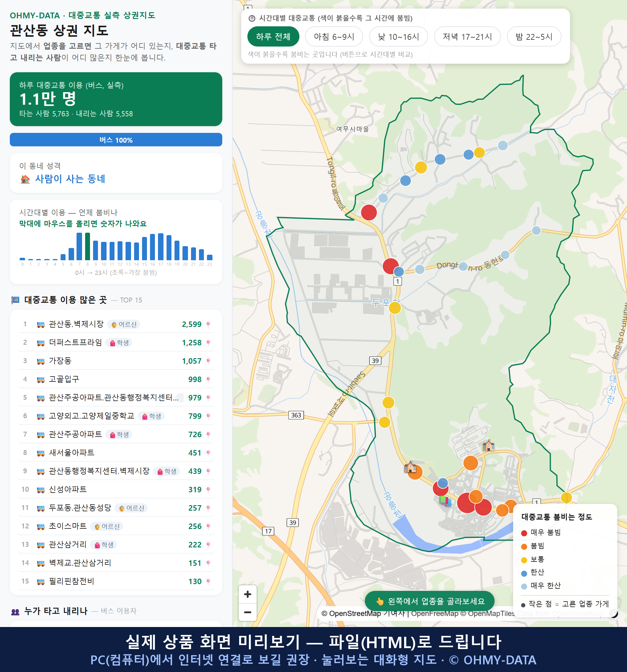This screenshot has height=672, width=627.
Task: Click the pin icon for 필리핀참전비 row
Action: 208,581
